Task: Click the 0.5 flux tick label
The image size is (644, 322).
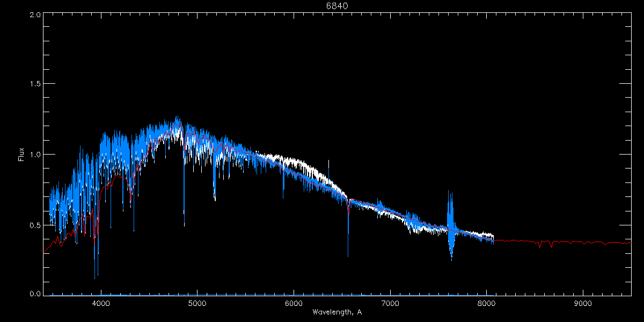Action: point(35,225)
